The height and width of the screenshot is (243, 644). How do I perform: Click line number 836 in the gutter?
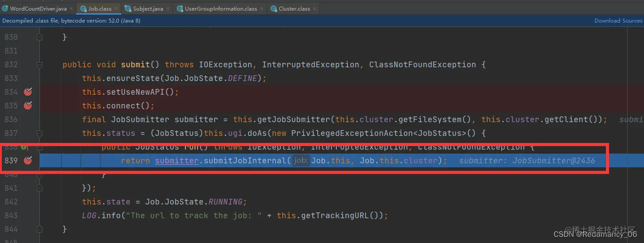[11, 120]
